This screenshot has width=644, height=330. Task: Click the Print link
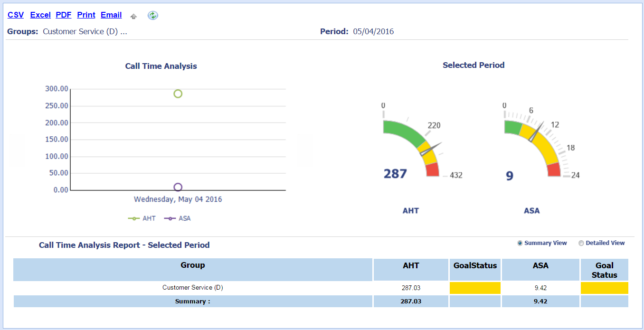[x=86, y=15]
